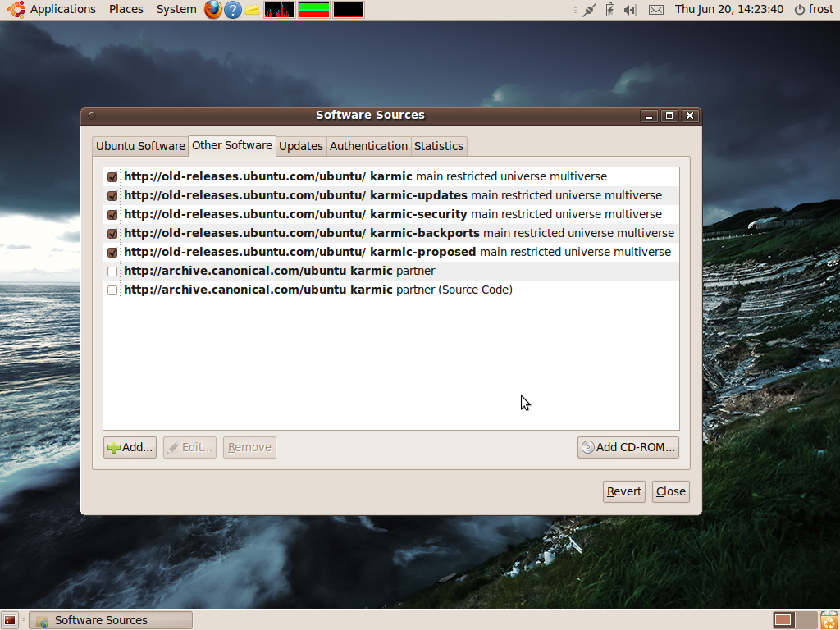Click the window menu button in the Software Sources title bar
Image resolution: width=840 pixels, height=630 pixels.
(92, 116)
